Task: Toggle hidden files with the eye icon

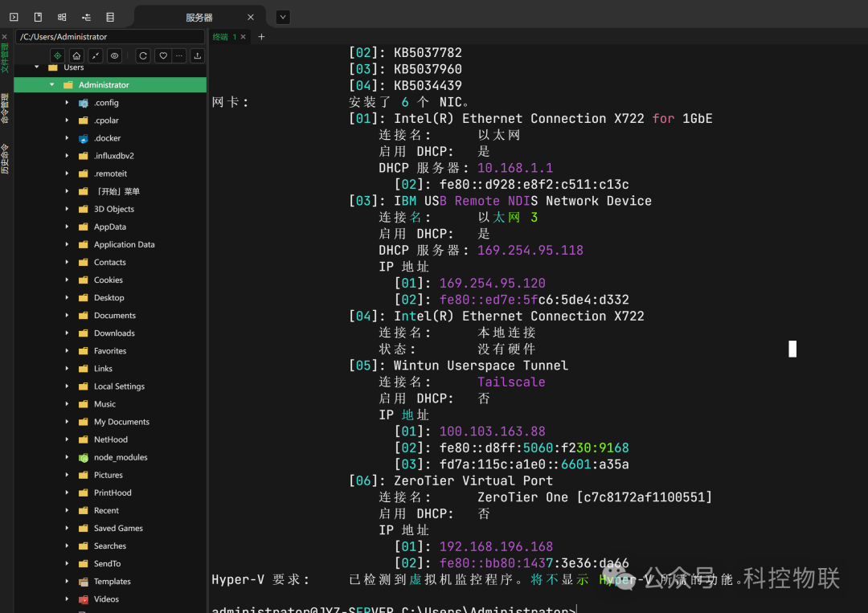Action: coord(115,55)
